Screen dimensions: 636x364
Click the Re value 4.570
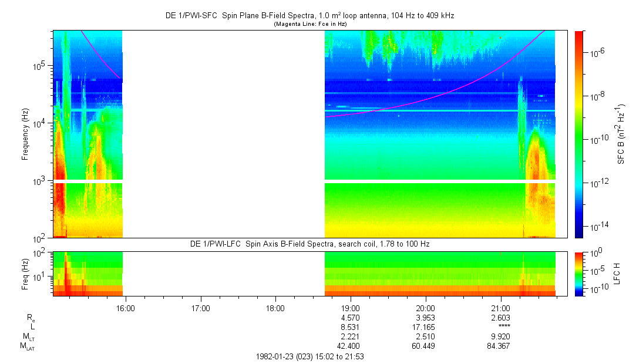coord(351,317)
